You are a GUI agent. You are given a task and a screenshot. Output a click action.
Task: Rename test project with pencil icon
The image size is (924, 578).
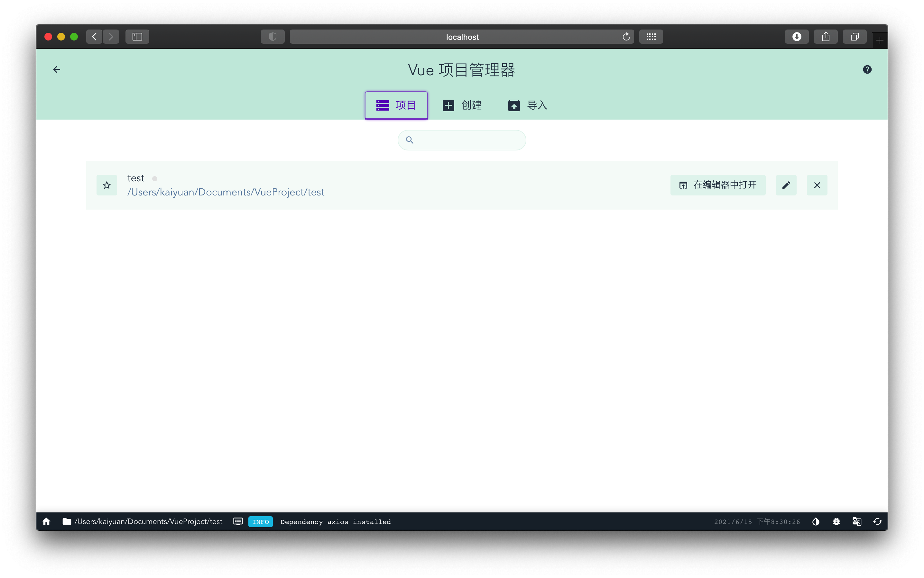786,185
